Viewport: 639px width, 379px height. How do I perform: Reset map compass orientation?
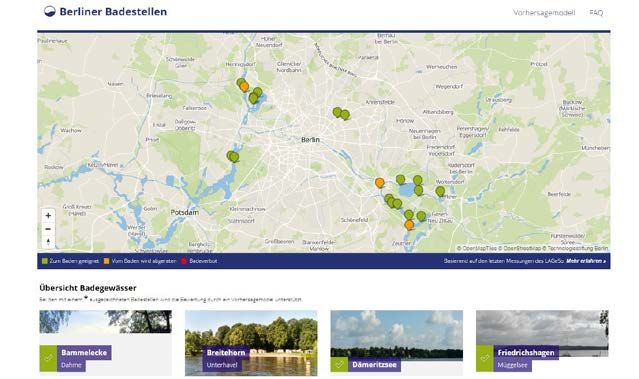(48, 242)
